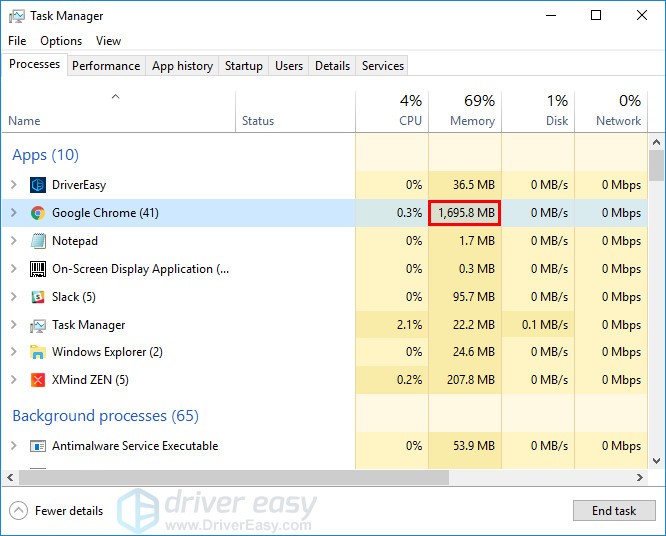
Task: Click the On-Screen Display Application icon
Action: click(38, 269)
